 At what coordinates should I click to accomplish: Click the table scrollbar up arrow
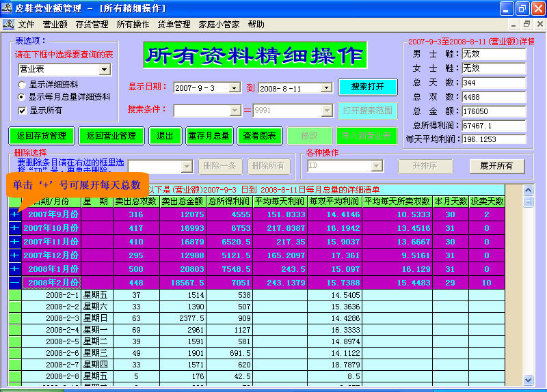click(x=528, y=190)
